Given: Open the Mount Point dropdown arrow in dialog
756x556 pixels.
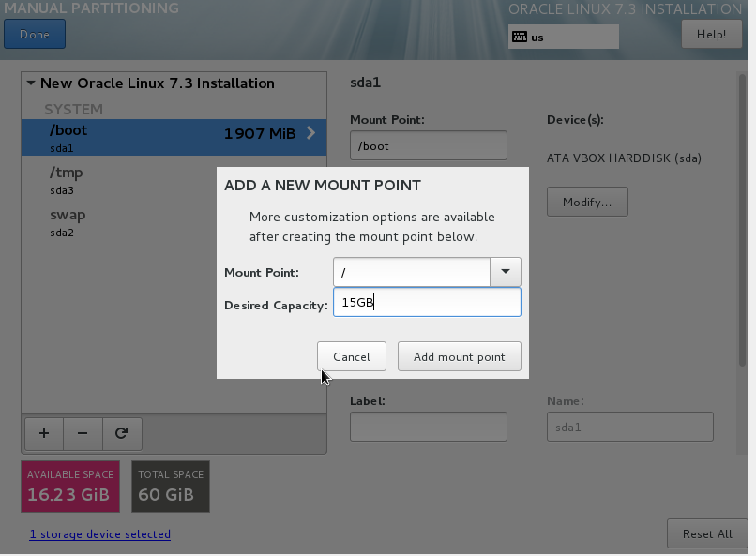Looking at the screenshot, I should [x=506, y=272].
